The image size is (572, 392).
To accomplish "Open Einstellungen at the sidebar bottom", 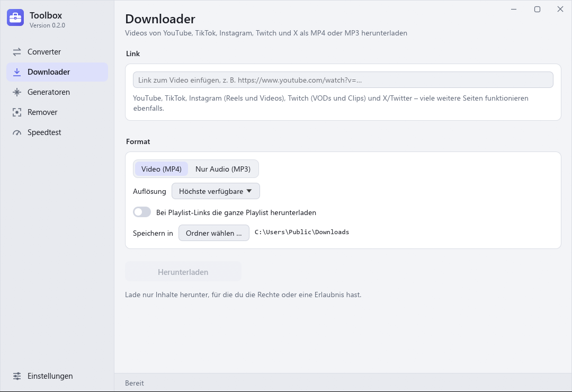I will click(x=57, y=376).
